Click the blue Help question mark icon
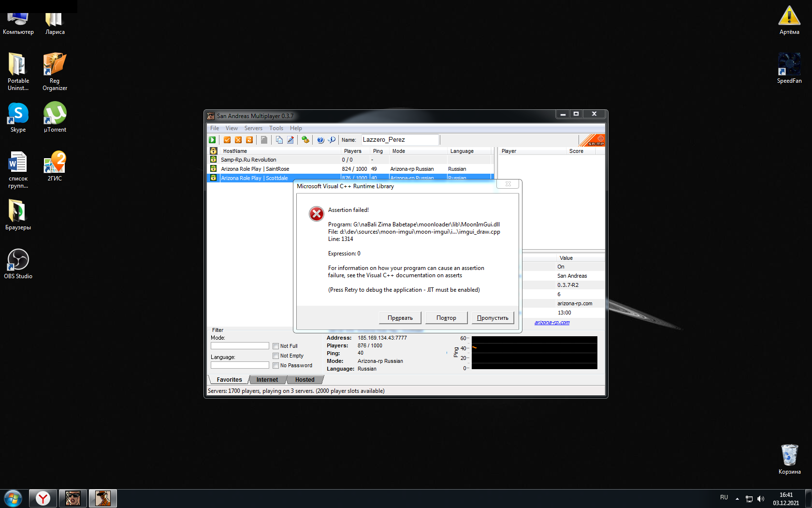The width and height of the screenshot is (812, 508). click(320, 140)
